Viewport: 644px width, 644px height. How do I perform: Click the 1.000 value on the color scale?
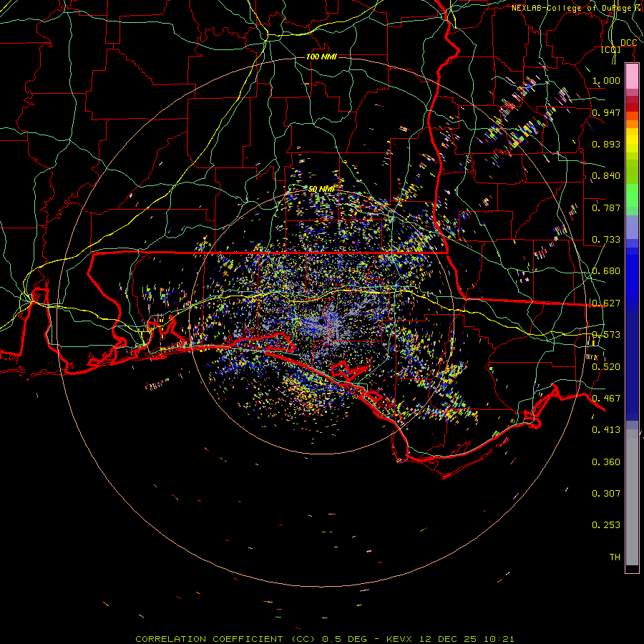(x=606, y=80)
